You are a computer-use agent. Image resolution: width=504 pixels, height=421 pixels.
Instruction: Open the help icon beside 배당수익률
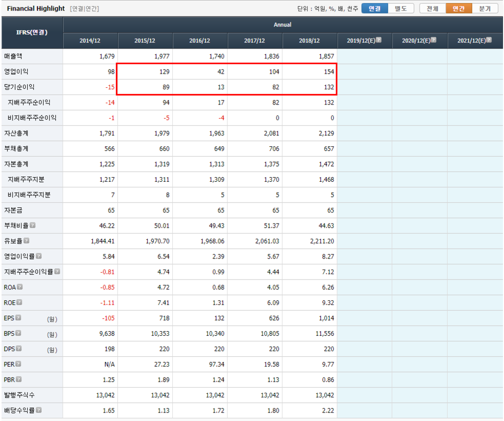point(39,410)
